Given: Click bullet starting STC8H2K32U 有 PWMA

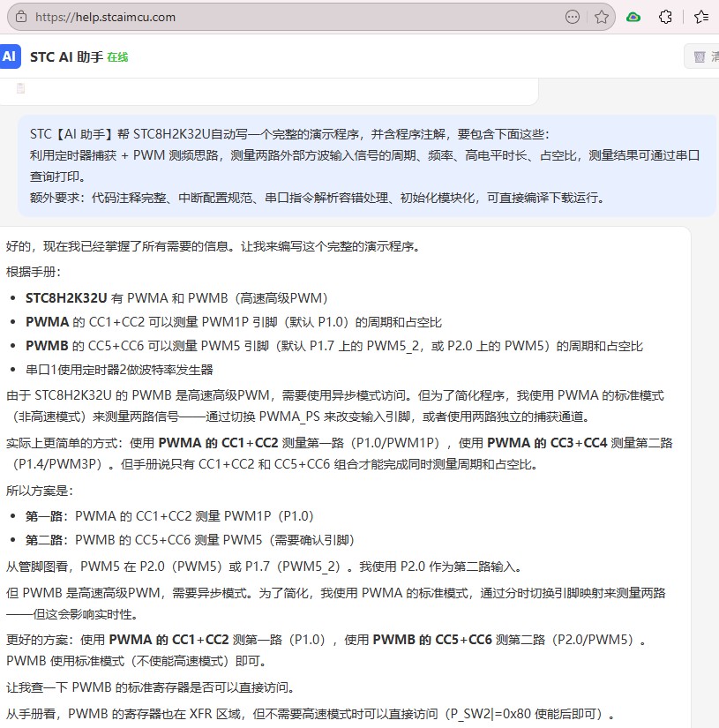Looking at the screenshot, I should pyautogui.click(x=176, y=298).
